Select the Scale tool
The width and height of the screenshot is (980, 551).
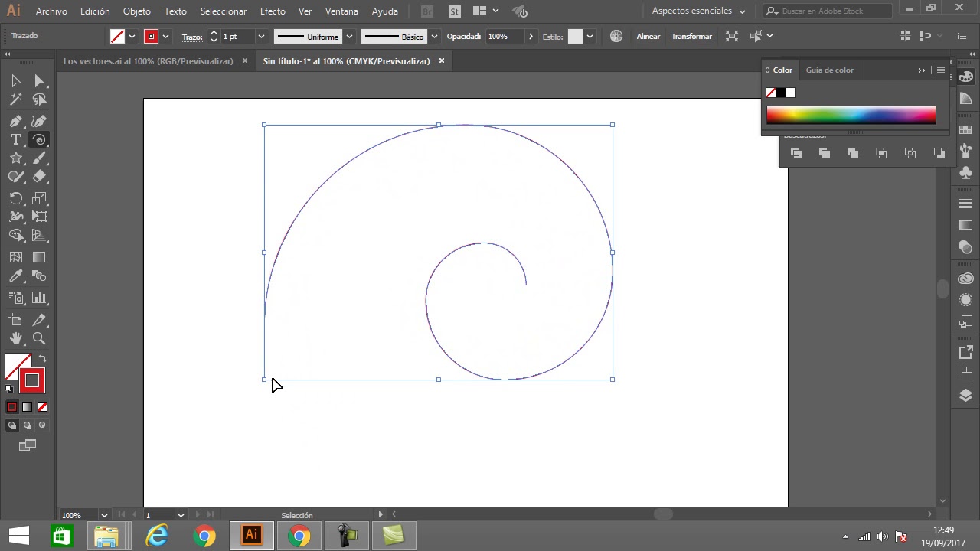(x=39, y=198)
